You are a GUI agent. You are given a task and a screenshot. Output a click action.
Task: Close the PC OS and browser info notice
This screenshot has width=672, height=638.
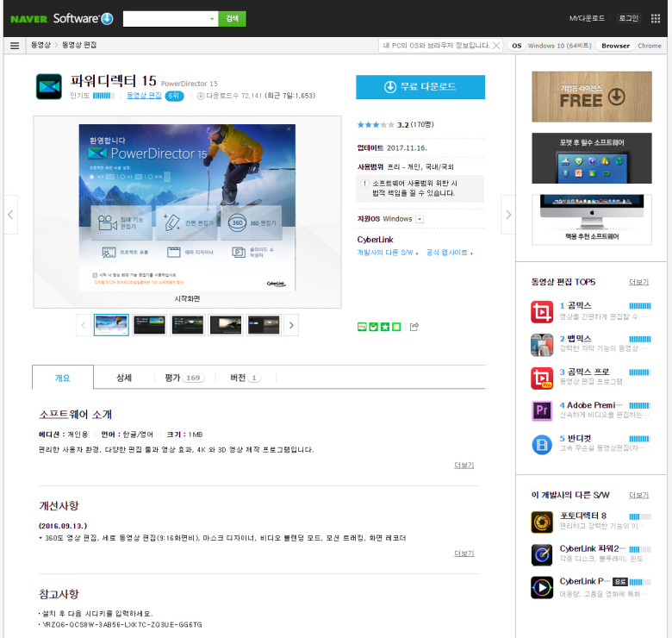(x=496, y=46)
